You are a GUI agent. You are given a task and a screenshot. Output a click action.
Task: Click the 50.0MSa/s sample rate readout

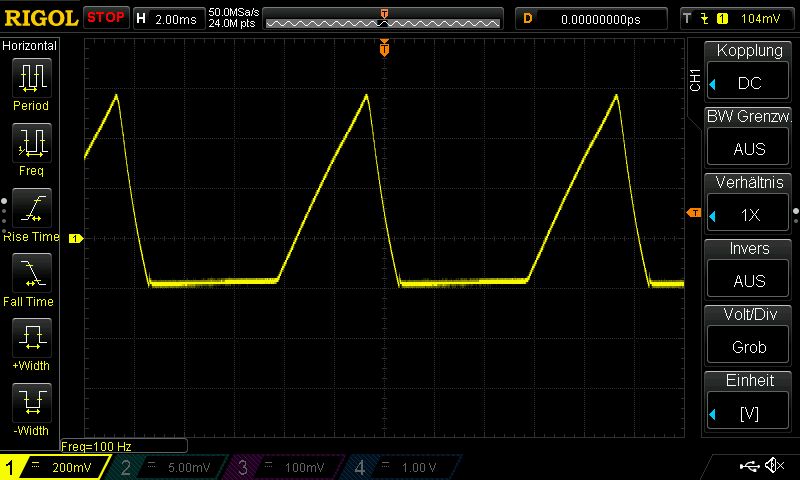234,12
